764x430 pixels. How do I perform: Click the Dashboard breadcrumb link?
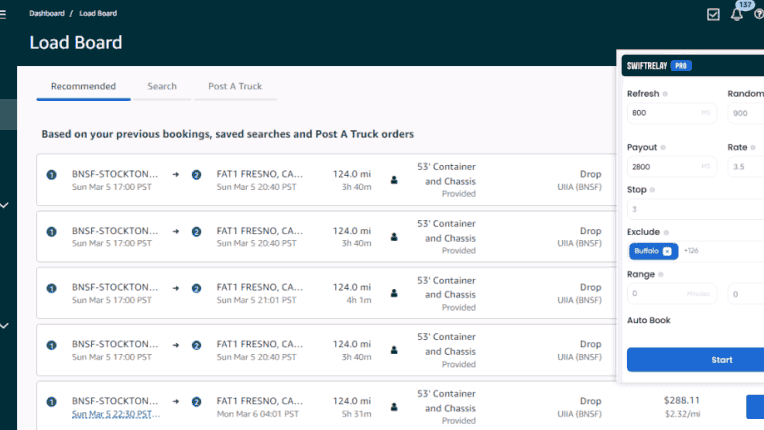(47, 13)
